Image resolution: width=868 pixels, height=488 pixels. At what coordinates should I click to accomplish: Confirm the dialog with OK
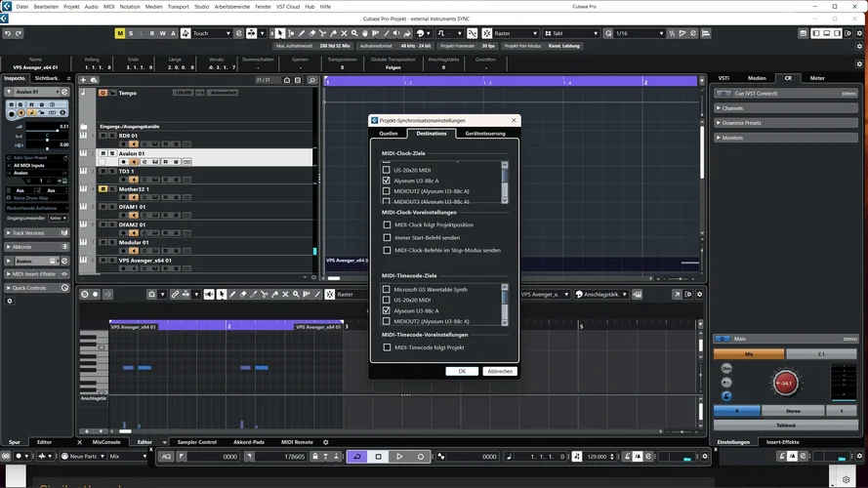coord(462,371)
